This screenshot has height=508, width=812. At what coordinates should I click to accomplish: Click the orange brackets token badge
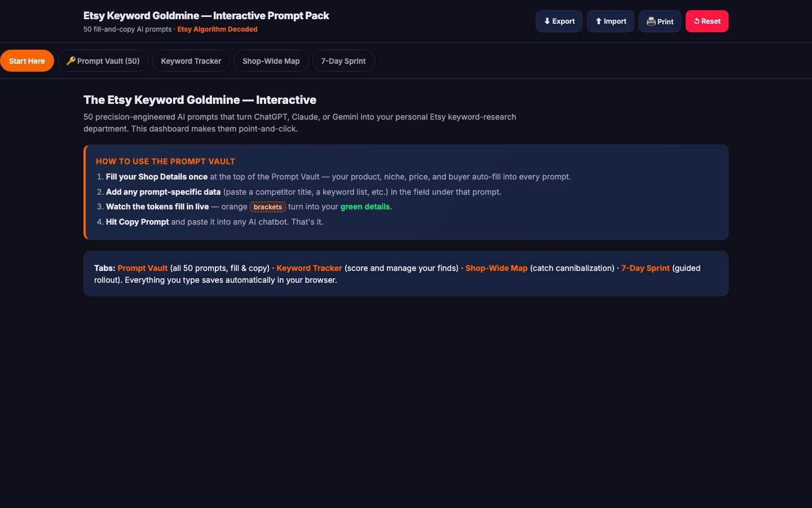268,207
